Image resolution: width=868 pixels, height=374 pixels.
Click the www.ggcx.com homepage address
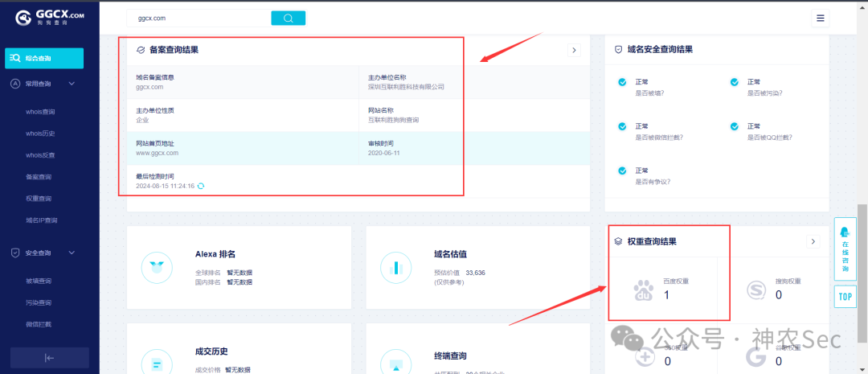158,153
